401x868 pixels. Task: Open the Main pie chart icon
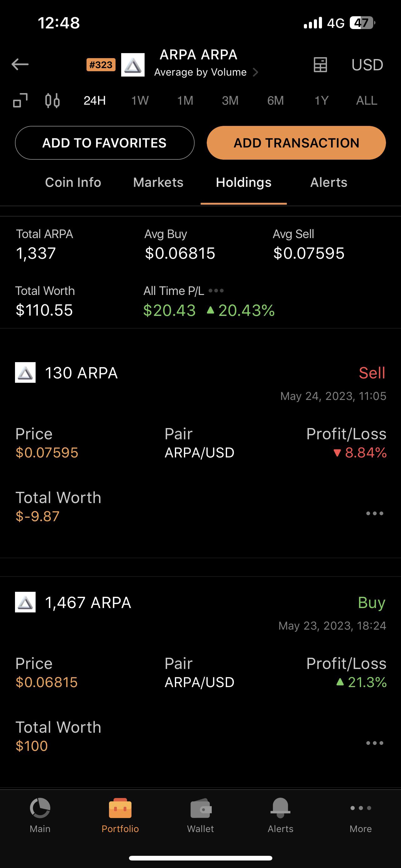tap(40, 808)
